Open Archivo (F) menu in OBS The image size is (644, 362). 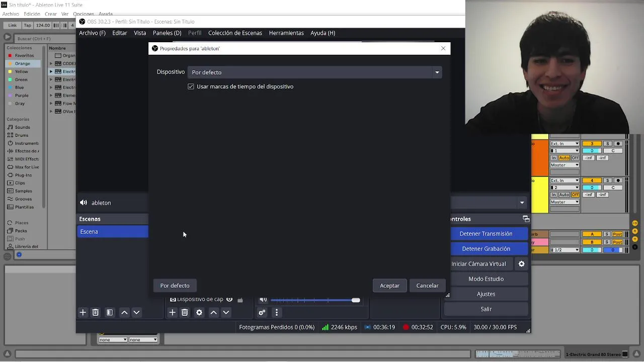[x=92, y=33]
